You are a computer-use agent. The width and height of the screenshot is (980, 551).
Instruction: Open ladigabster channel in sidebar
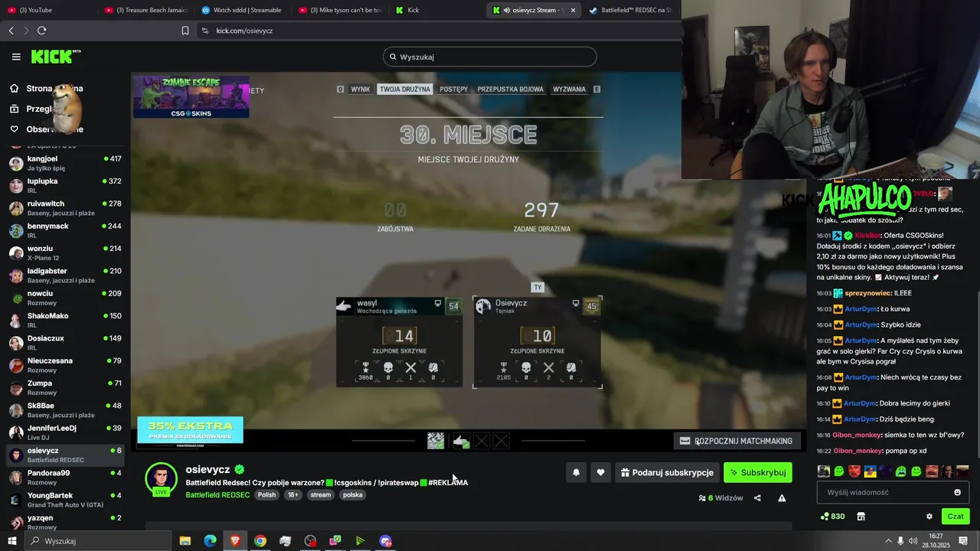coord(65,275)
